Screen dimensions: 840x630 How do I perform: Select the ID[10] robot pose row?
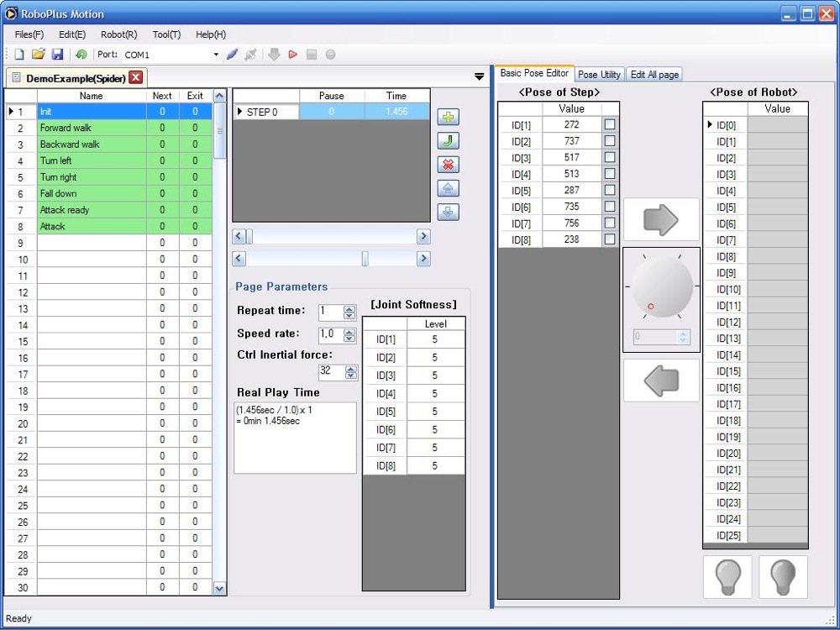(x=755, y=289)
